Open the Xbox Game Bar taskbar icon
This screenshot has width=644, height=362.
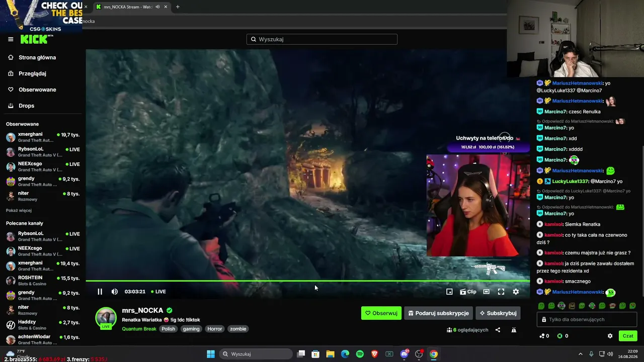(x=389, y=354)
